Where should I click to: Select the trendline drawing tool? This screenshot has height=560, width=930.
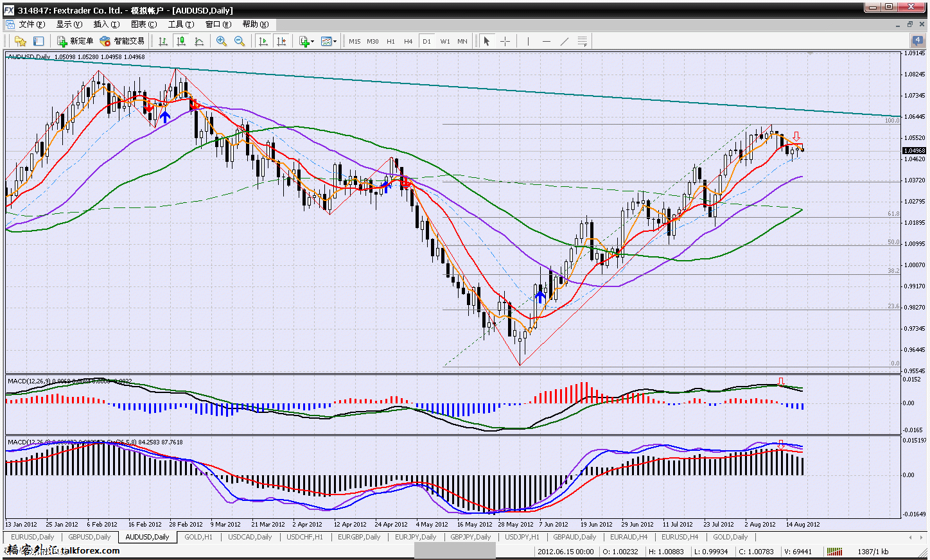click(565, 41)
